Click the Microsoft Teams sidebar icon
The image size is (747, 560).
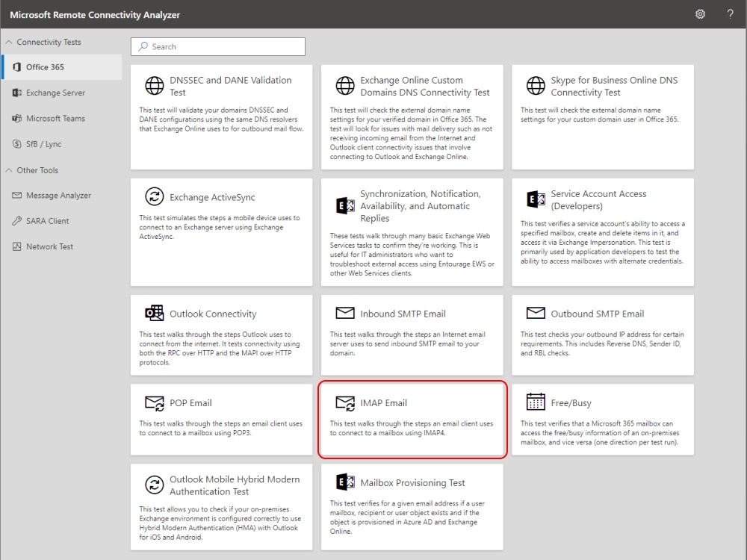pyautogui.click(x=16, y=119)
